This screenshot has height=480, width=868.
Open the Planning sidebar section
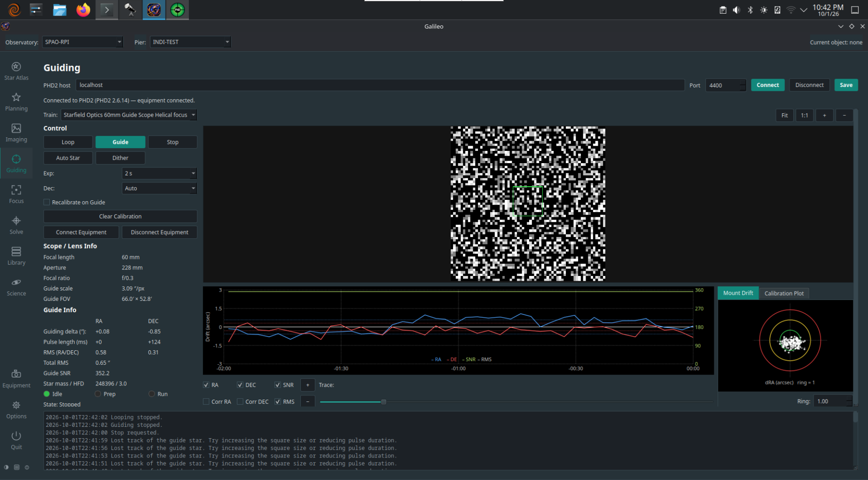point(16,102)
